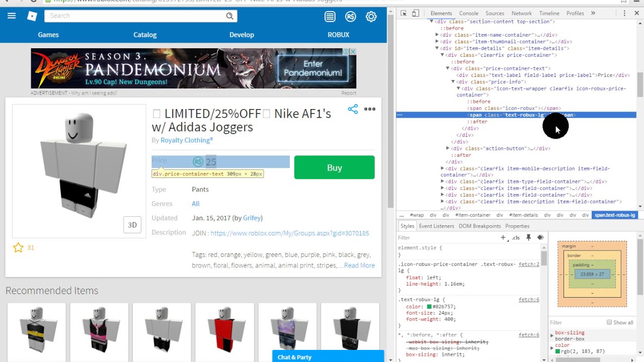Activate the DevTools inspect element picker

[403, 13]
